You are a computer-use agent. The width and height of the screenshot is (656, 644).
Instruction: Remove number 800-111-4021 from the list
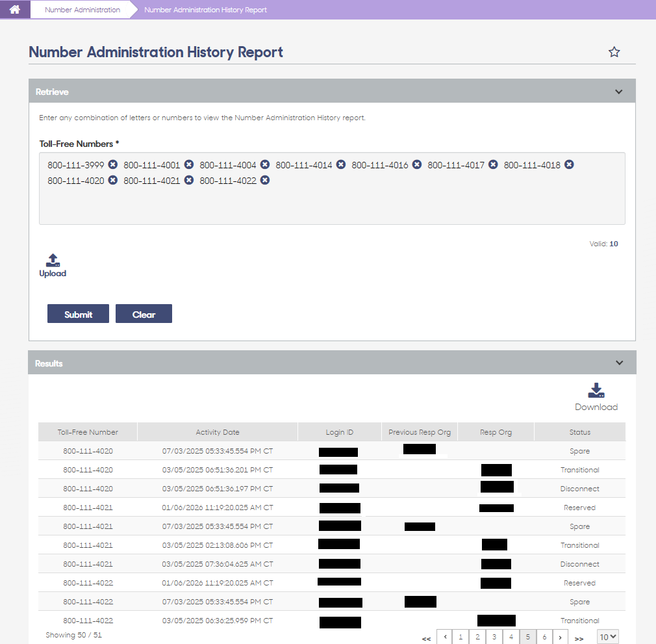(x=189, y=180)
